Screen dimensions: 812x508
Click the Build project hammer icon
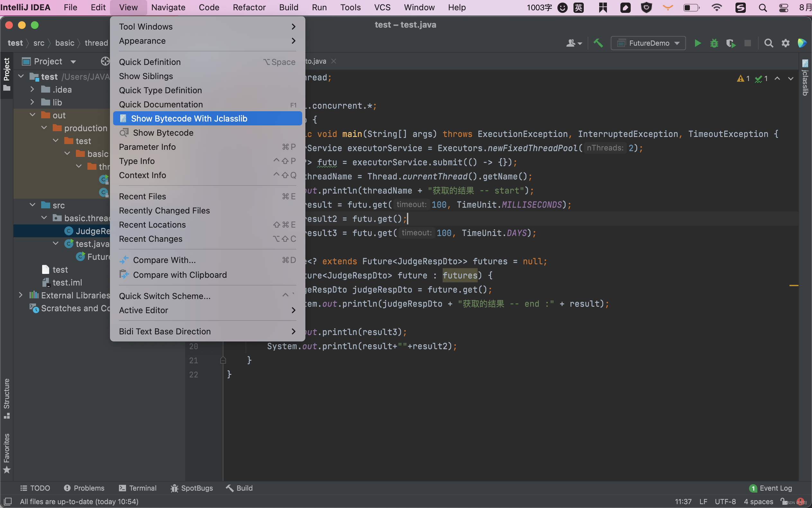pyautogui.click(x=598, y=43)
